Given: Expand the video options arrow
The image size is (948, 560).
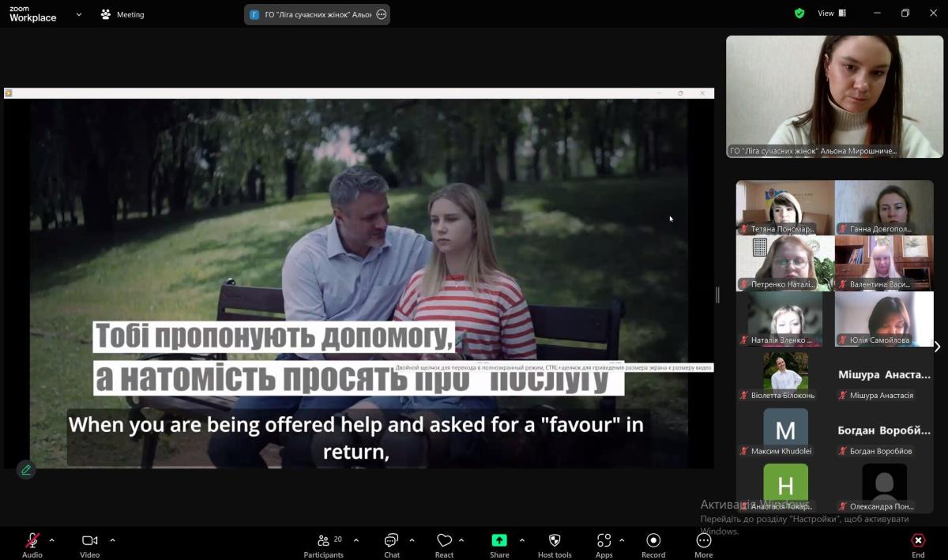Looking at the screenshot, I should pos(112,540).
